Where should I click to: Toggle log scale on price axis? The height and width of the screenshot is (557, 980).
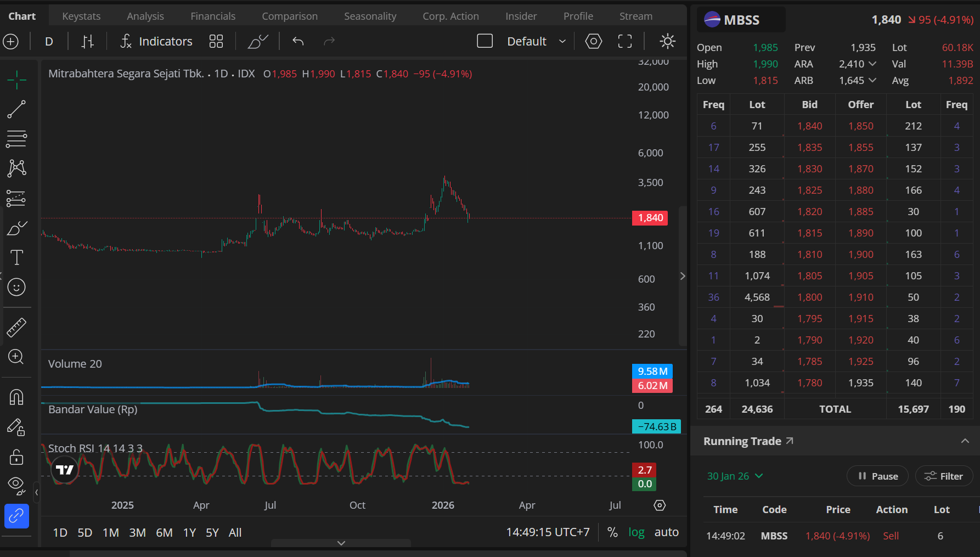click(636, 532)
